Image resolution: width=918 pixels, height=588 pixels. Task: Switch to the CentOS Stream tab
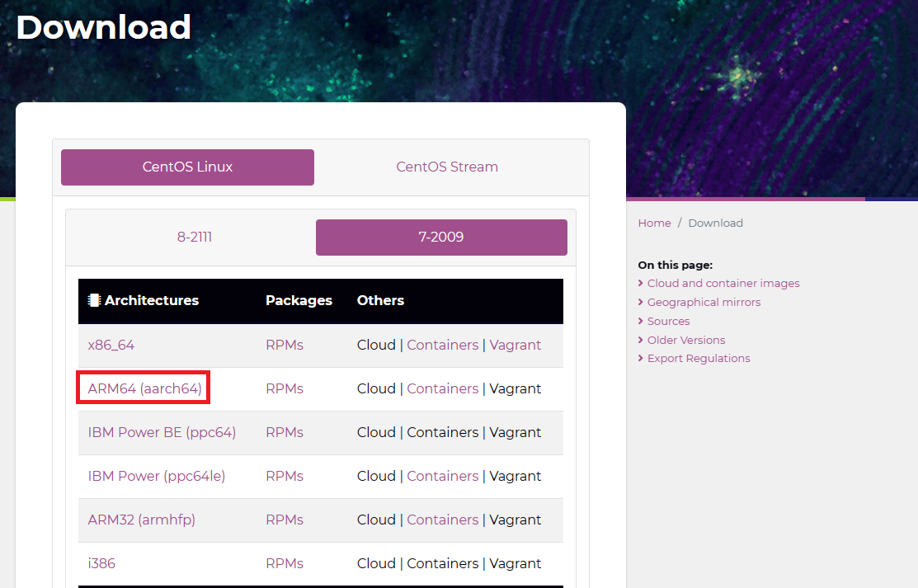pos(447,167)
